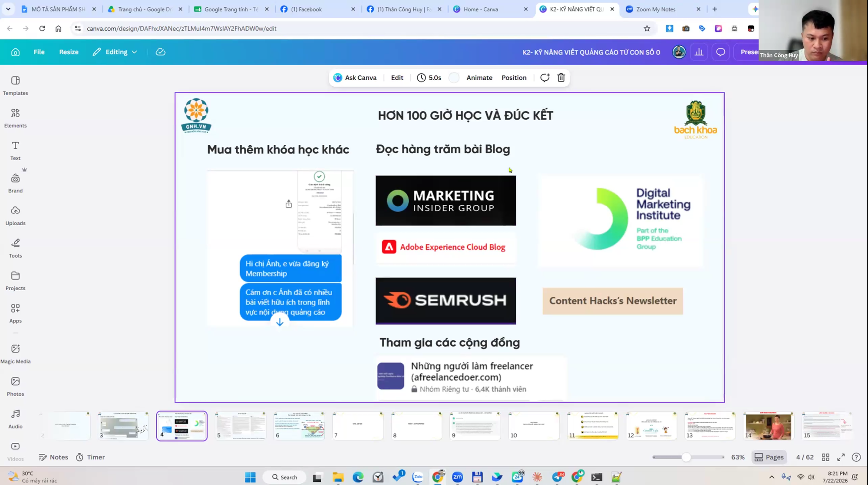Click the Ask Canva button
The image size is (868, 485).
click(x=355, y=78)
